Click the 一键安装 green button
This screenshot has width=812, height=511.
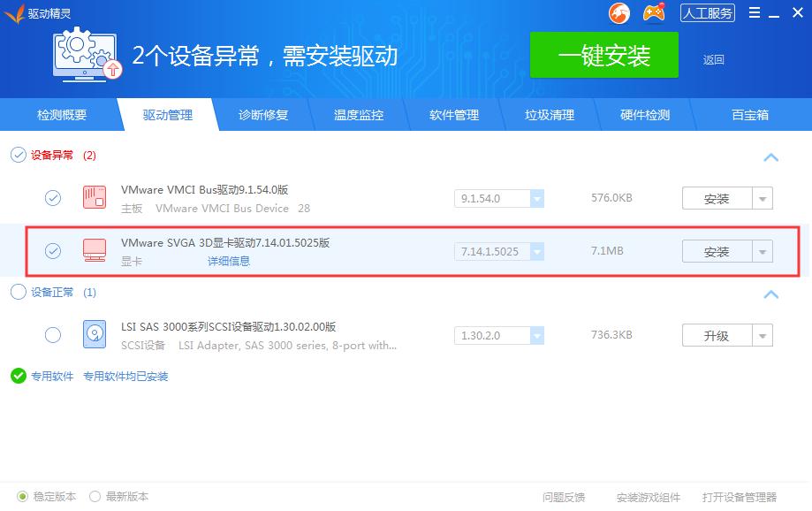(x=603, y=55)
